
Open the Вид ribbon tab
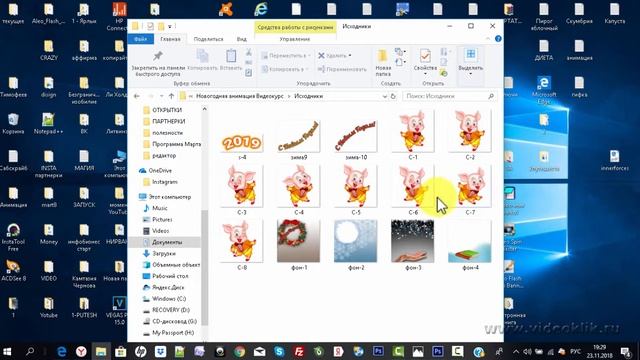tap(242, 39)
